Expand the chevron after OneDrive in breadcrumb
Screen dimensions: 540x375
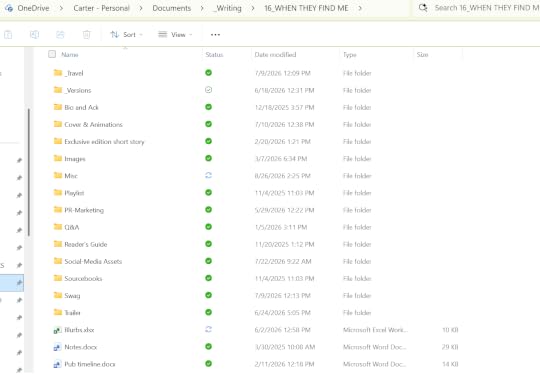61,8
